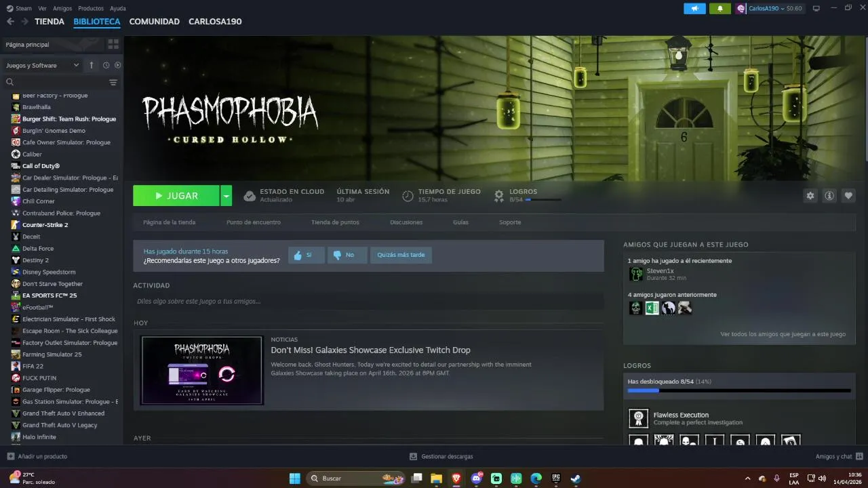The image size is (868, 488).
Task: Click the ready-to-play filter icon
Action: (117, 65)
